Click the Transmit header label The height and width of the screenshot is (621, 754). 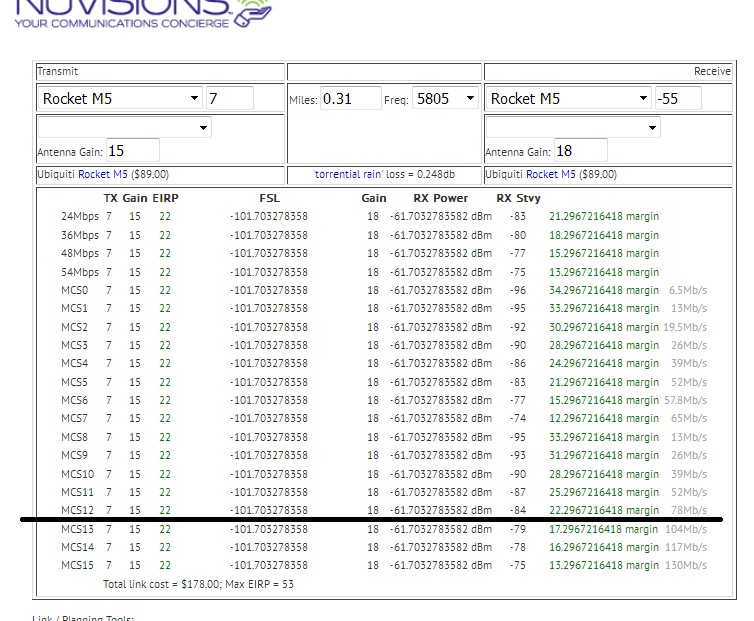click(58, 71)
